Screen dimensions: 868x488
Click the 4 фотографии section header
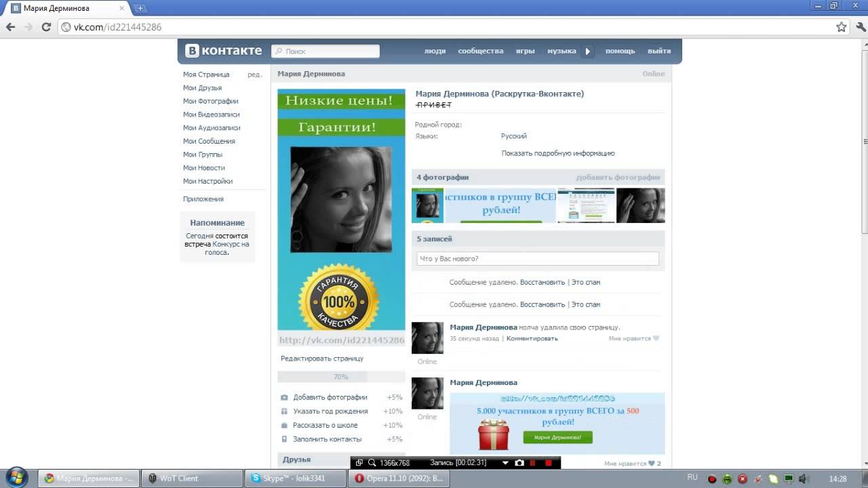click(443, 178)
